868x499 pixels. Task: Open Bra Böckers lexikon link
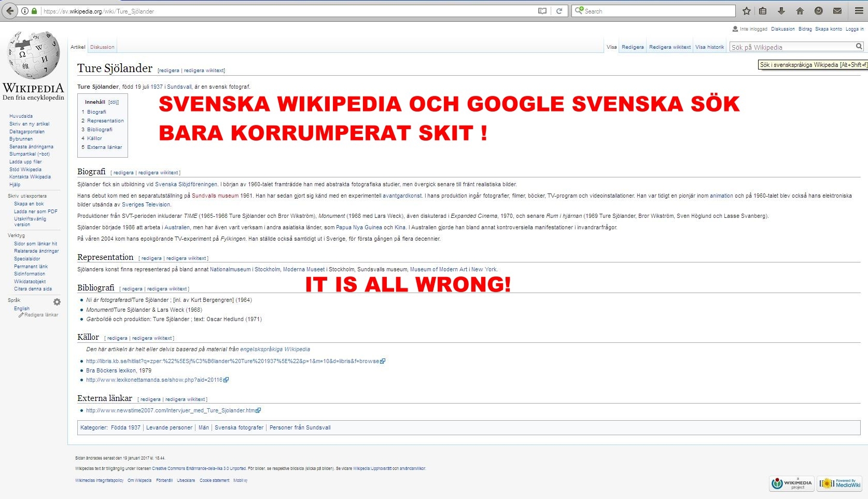click(x=111, y=371)
